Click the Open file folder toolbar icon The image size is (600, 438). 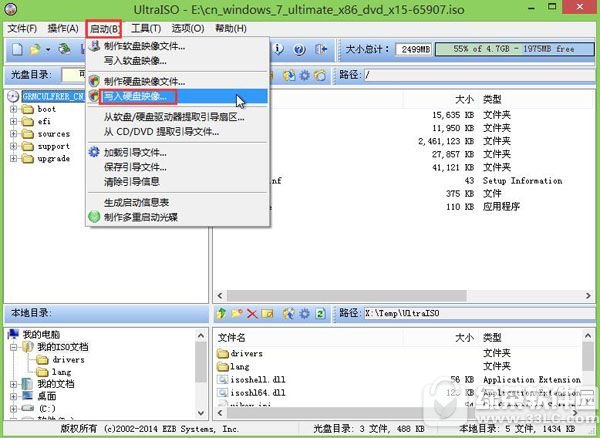point(35,49)
